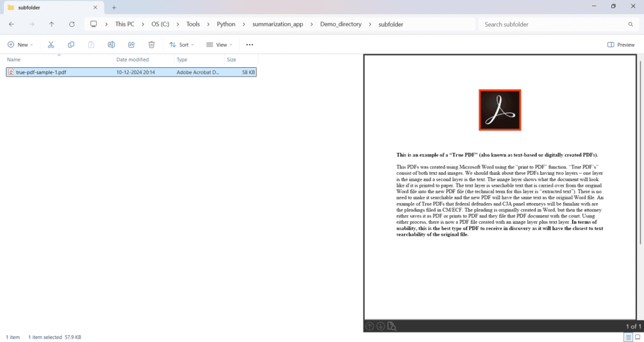Click the Adobe Acrobat D... type cell
Viewport: 644px width, 342px height.
pos(198,72)
